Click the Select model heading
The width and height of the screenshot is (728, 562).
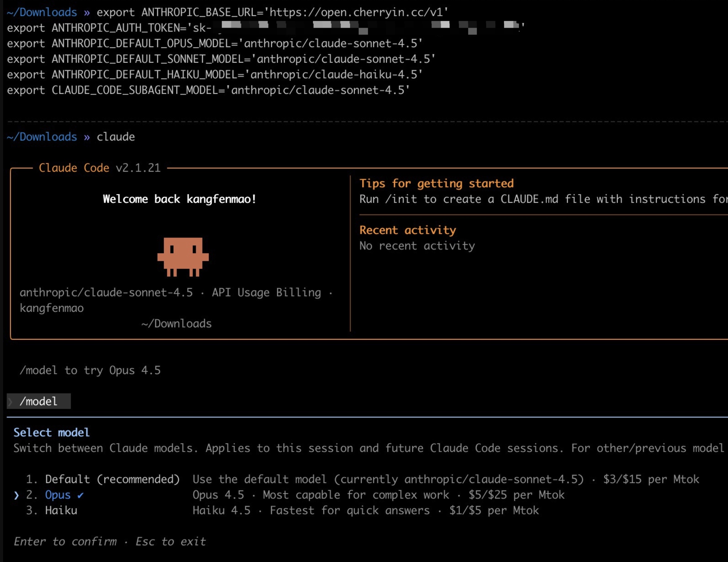(x=51, y=432)
